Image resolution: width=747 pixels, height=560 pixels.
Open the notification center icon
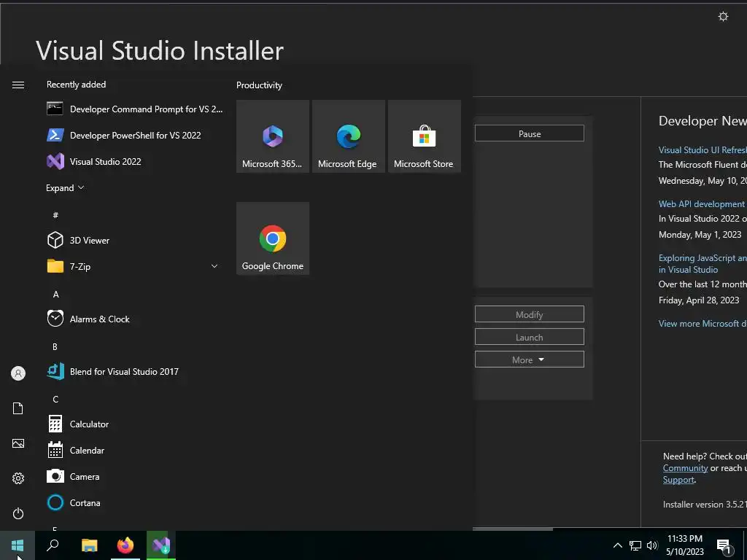[x=724, y=547]
